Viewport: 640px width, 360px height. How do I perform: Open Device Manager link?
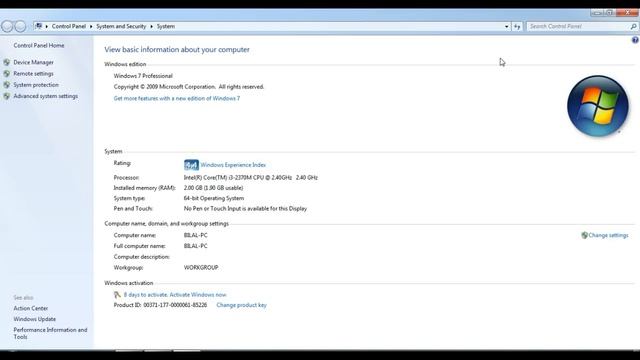pyautogui.click(x=33, y=62)
